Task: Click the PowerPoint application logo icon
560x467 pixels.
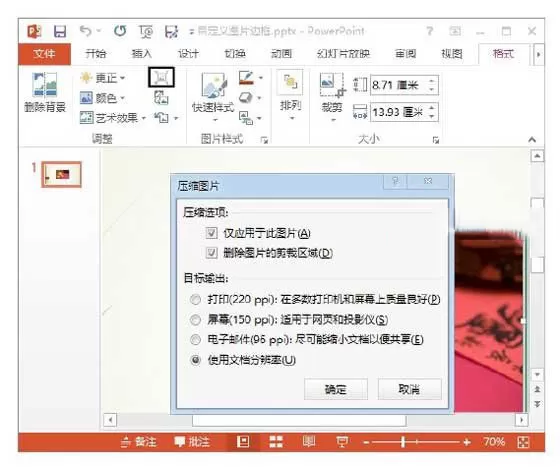Action: point(34,31)
